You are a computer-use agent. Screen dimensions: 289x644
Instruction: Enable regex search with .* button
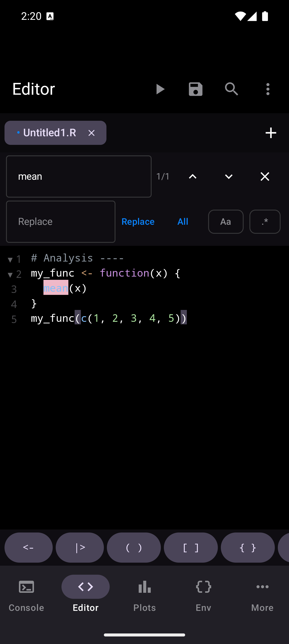265,222
